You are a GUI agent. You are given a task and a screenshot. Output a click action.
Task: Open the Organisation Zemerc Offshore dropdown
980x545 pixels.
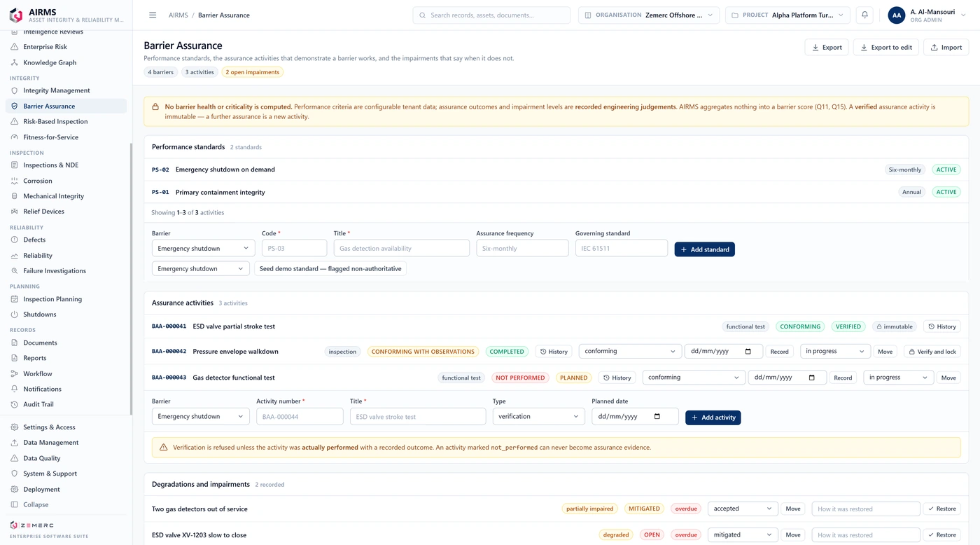click(x=648, y=15)
